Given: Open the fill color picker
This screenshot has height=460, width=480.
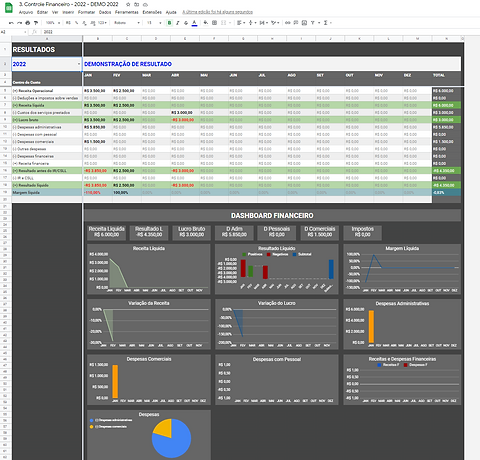Looking at the screenshot, I should click(x=206, y=23).
